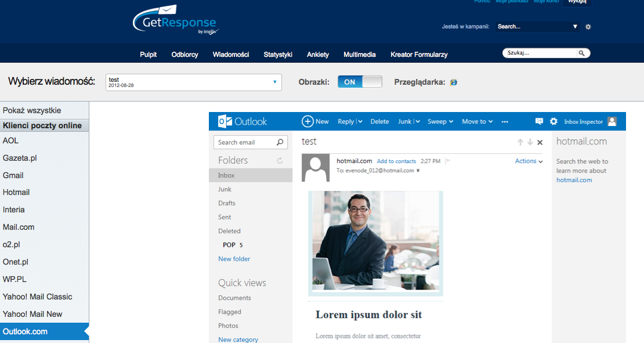
Task: Click the Internet Explorer icon next to Przeglądarka
Action: [x=454, y=82]
